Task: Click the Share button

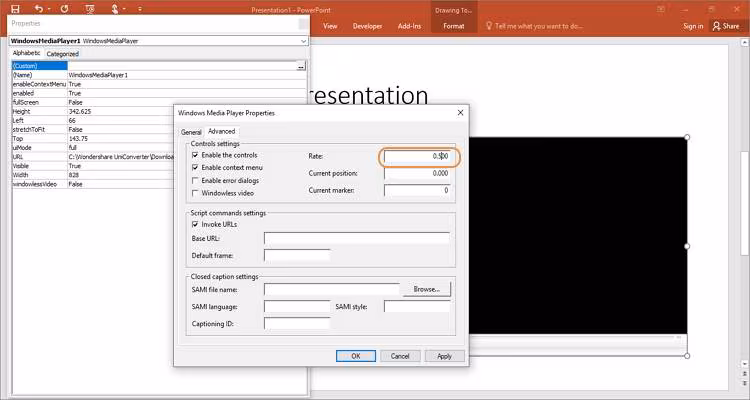Action: tap(726, 26)
